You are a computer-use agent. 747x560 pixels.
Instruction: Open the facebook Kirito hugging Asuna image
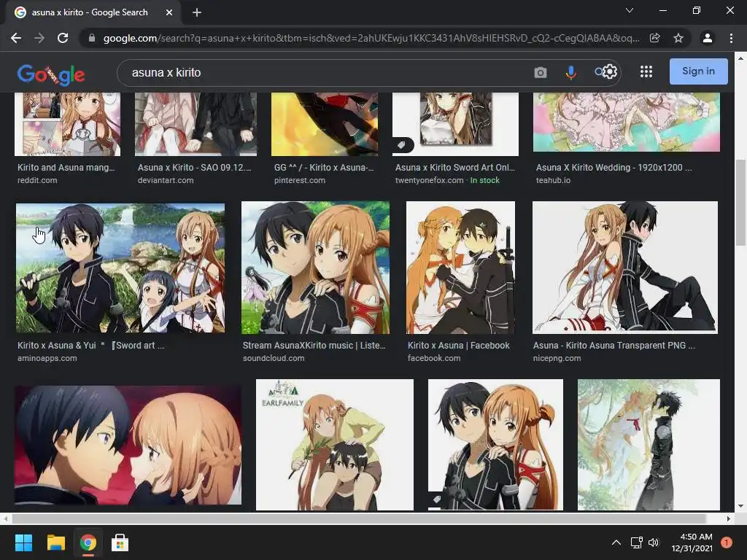click(460, 267)
